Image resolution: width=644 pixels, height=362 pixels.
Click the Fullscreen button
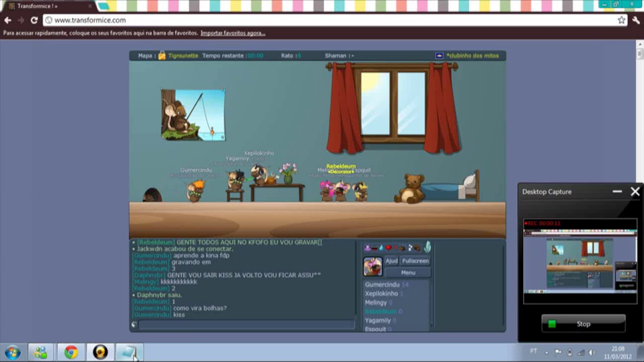point(415,261)
